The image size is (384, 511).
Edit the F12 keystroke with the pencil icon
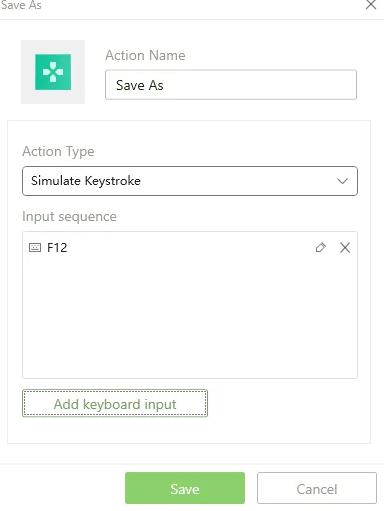pos(320,248)
